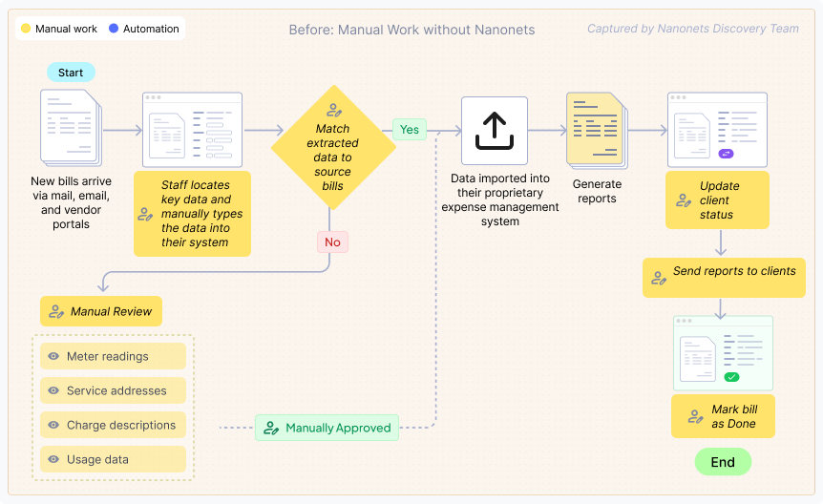Select the Service addresses item
This screenshot has height=504, width=823.
click(113, 390)
